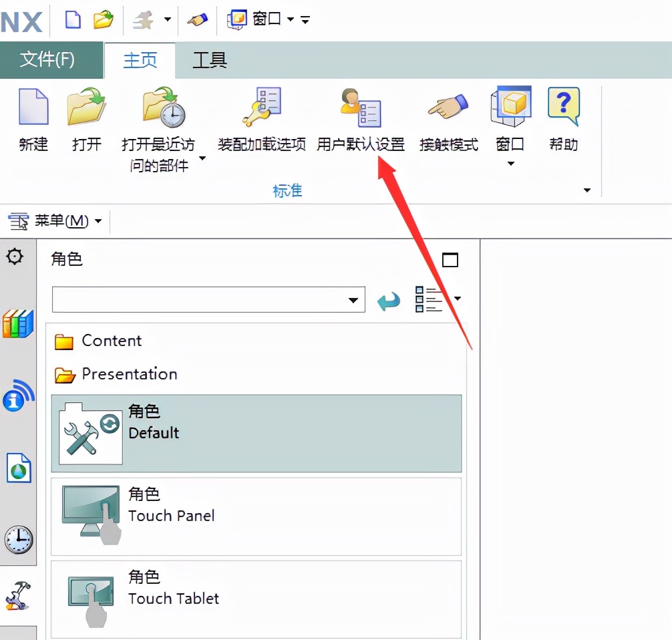This screenshot has height=640, width=672.
Task: Select the 角色 Touch Panel role
Action: point(257,516)
